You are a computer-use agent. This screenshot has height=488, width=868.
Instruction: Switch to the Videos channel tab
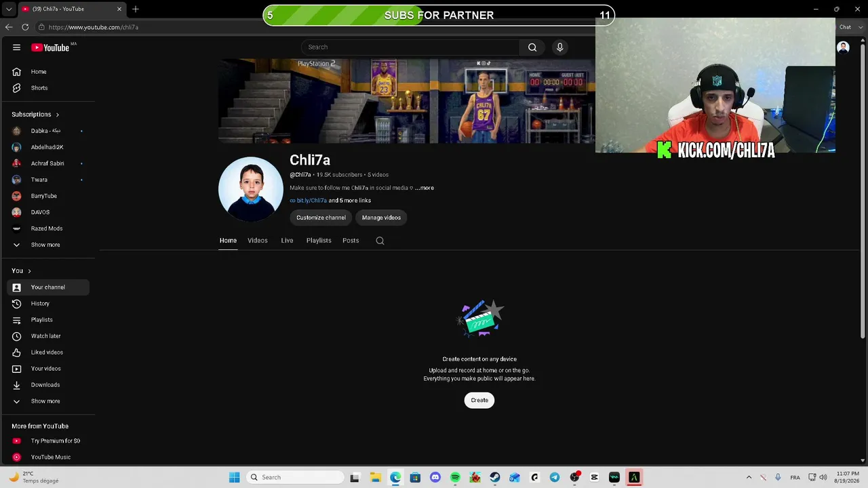pyautogui.click(x=258, y=241)
